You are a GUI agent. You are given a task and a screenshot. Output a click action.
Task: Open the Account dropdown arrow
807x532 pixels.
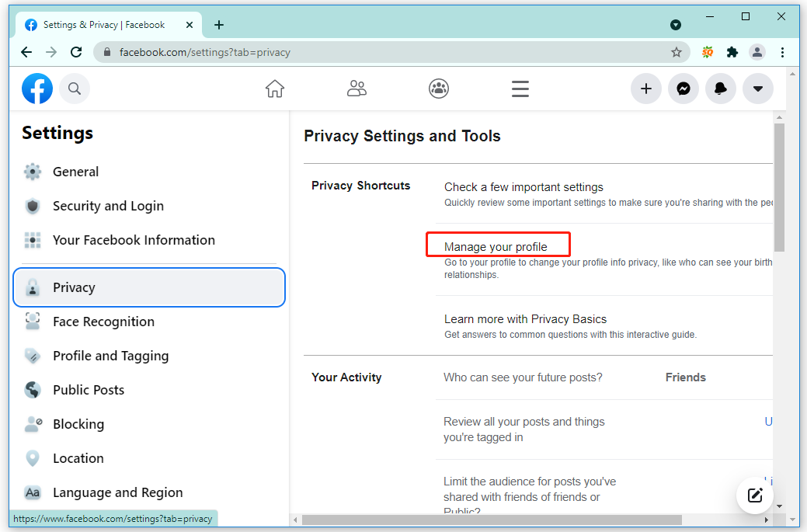[758, 89]
